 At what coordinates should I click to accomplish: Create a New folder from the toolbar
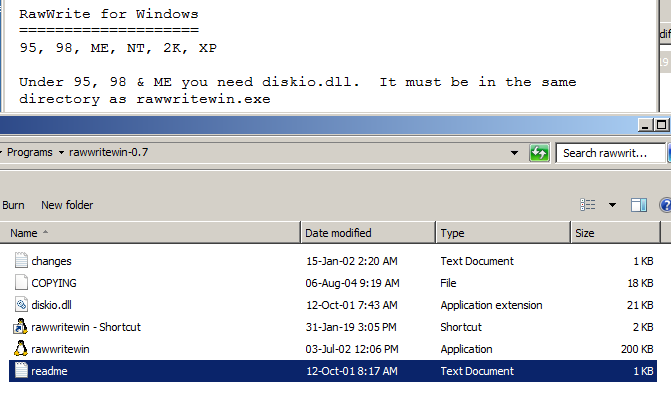[x=67, y=205]
